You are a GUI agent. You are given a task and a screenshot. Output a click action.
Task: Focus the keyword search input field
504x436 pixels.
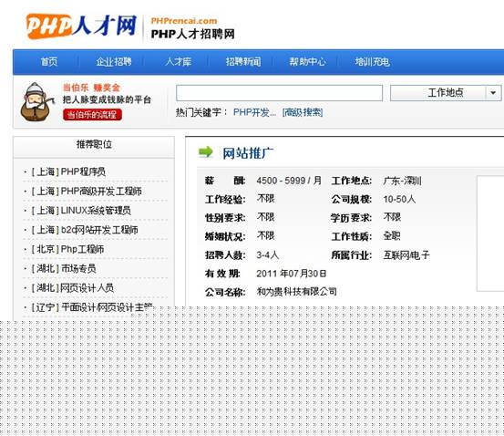click(x=279, y=93)
